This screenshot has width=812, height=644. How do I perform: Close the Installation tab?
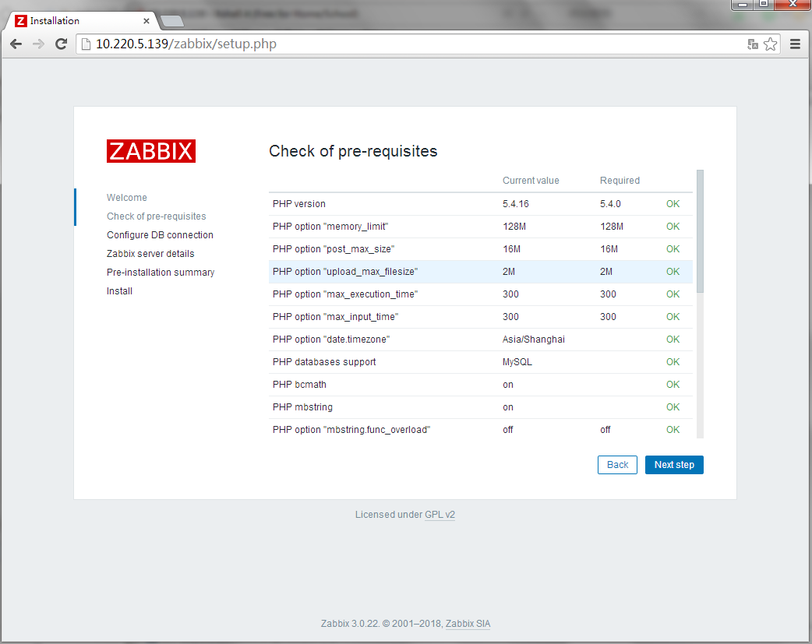(x=147, y=21)
